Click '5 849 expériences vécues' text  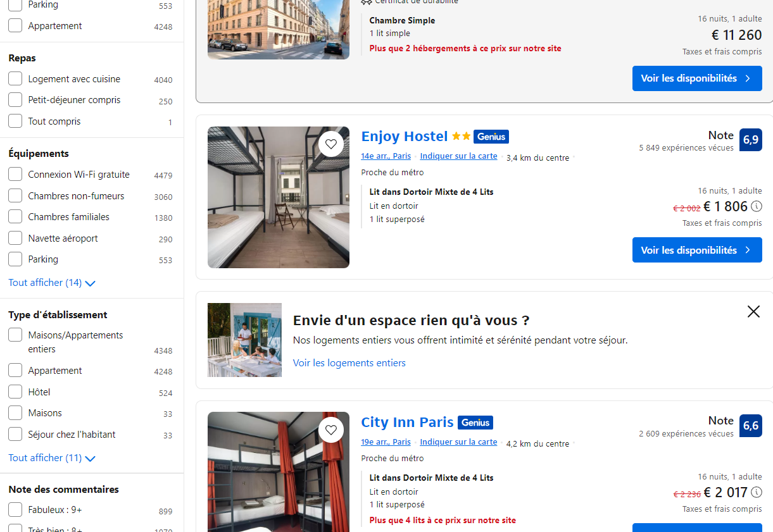(686, 148)
